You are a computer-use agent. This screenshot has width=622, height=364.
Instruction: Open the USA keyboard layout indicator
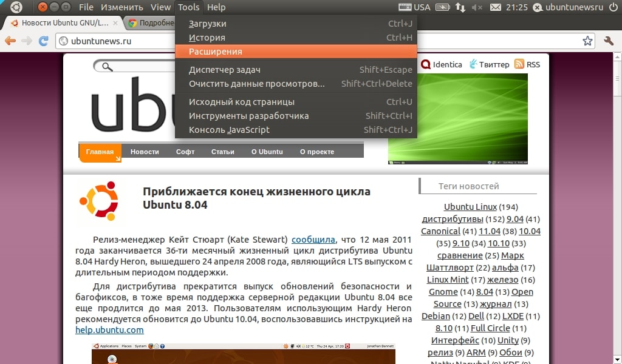414,7
